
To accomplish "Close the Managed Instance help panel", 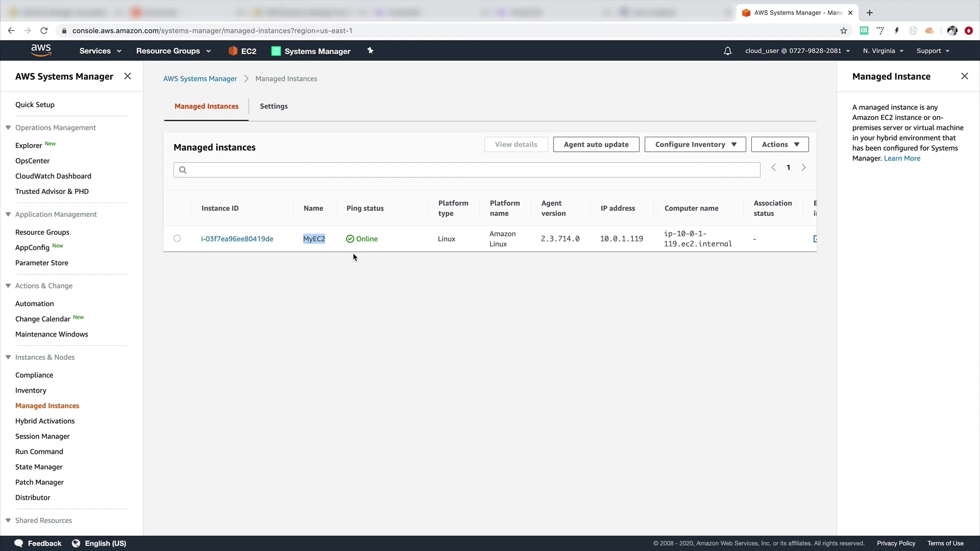I will [964, 76].
